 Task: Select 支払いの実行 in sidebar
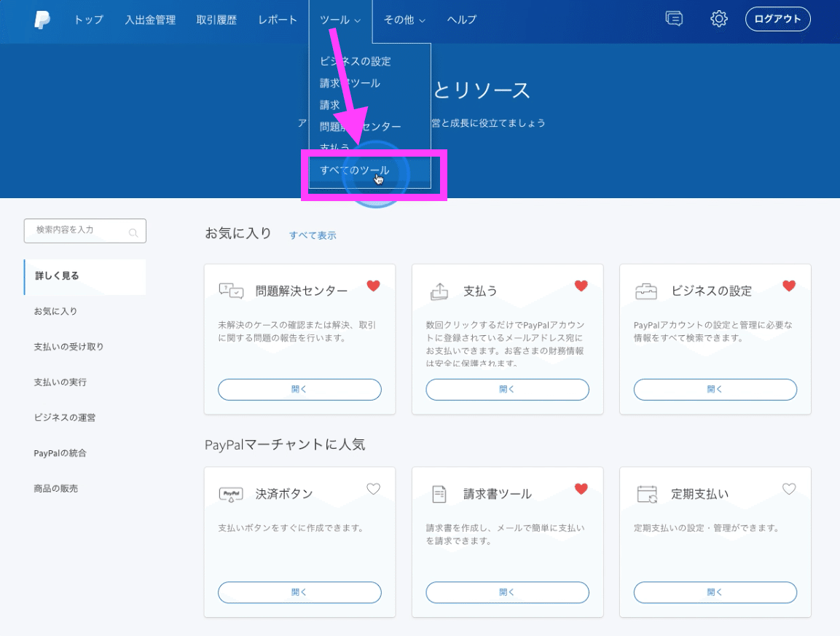click(60, 382)
